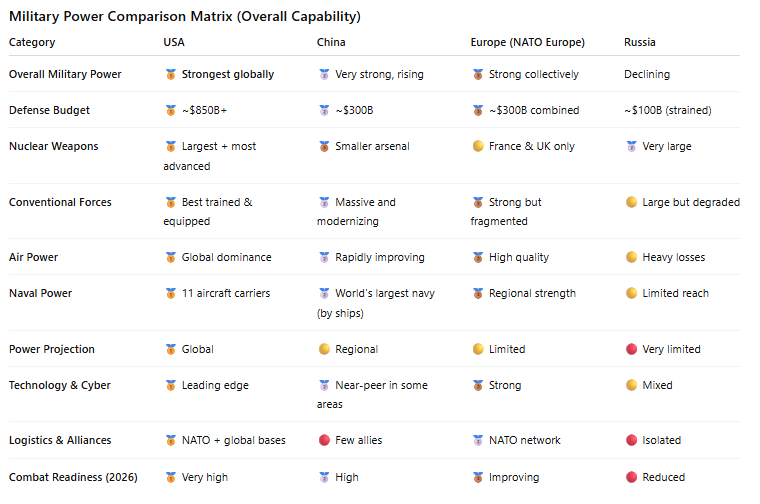Click the yellow circle beside Heavy losses
This screenshot has height=504, width=760.
pos(632,257)
